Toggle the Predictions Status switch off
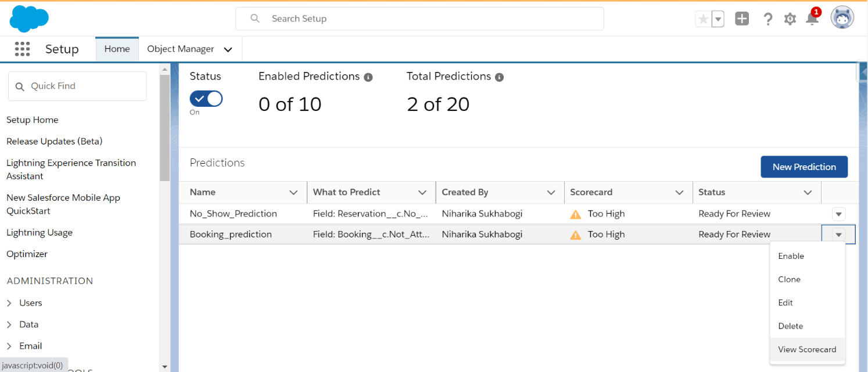Image resolution: width=868 pixels, height=372 pixels. click(206, 99)
